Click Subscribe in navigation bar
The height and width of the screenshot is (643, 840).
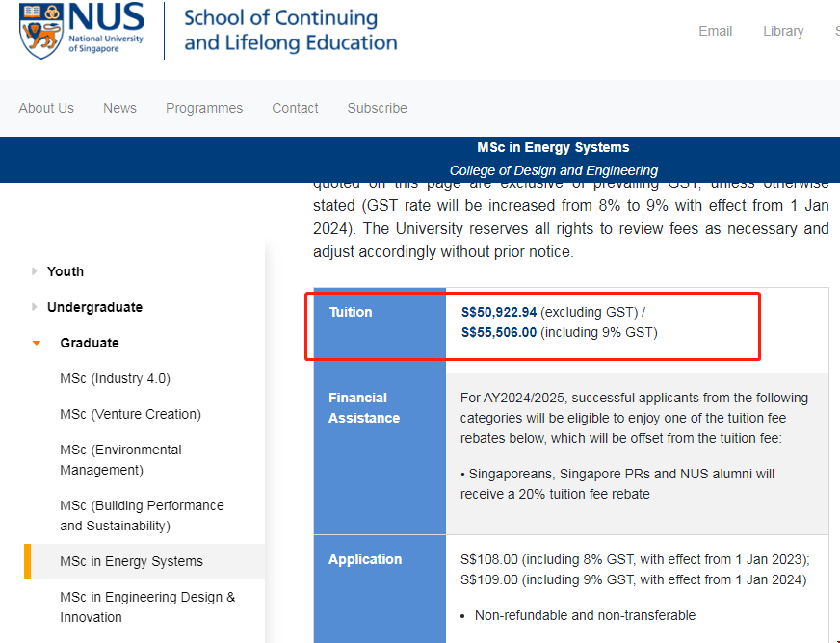pos(377,108)
